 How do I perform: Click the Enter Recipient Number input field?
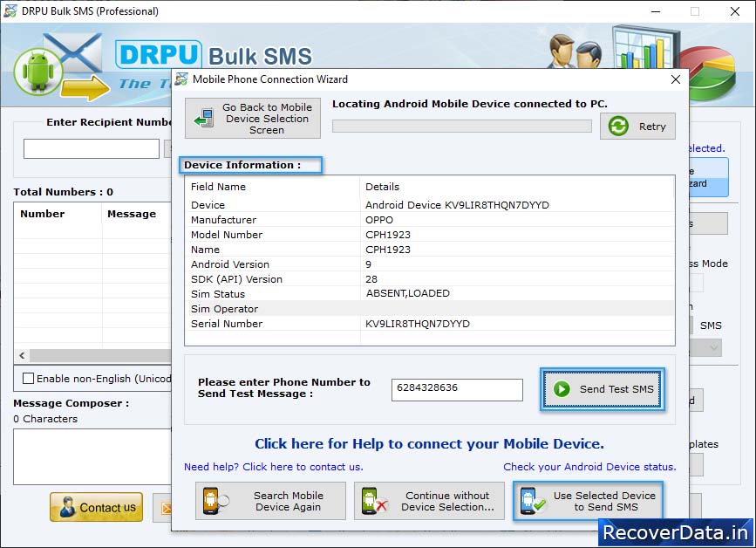[92, 148]
